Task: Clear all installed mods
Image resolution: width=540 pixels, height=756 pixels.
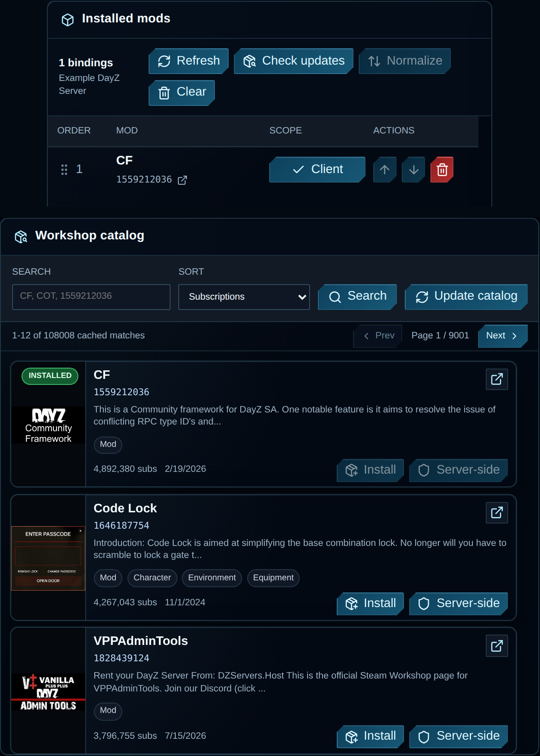Action: [x=182, y=93]
